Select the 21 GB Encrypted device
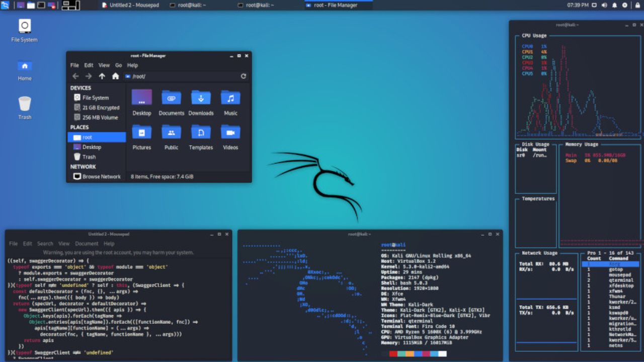644x362 pixels. click(x=97, y=108)
